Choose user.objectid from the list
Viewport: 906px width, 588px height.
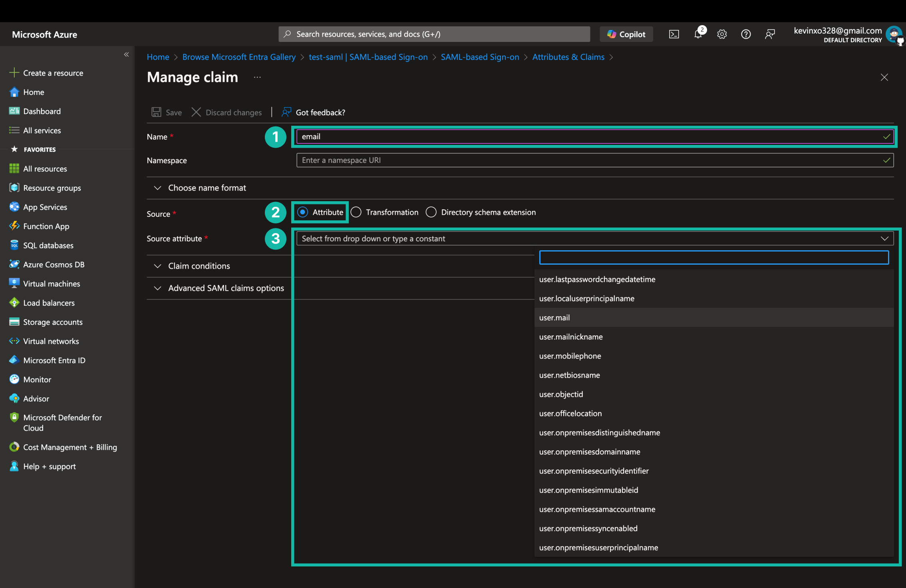714,394
